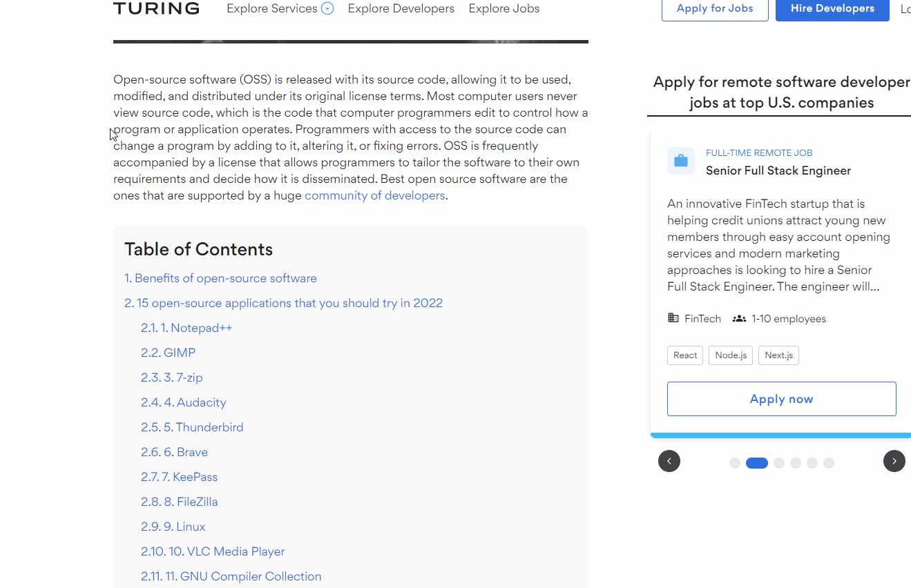Go to the VLC Media Player link
Image resolution: width=911 pixels, height=588 pixels.
pos(213,551)
